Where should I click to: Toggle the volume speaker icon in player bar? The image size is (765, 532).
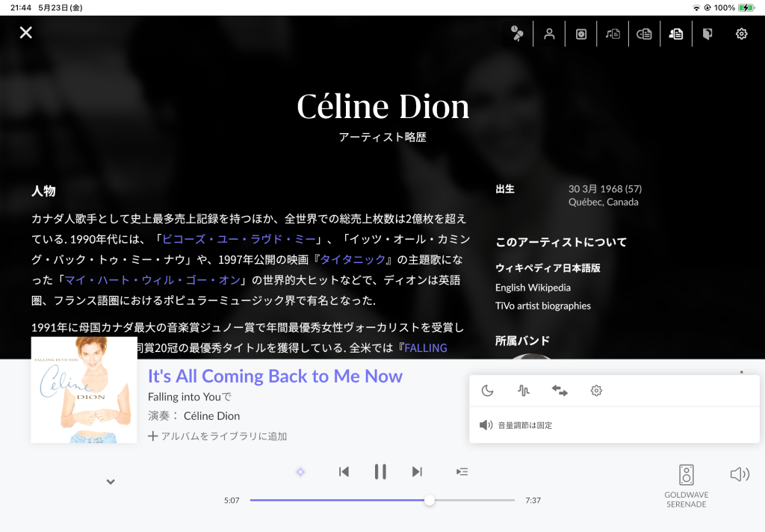coord(740,474)
